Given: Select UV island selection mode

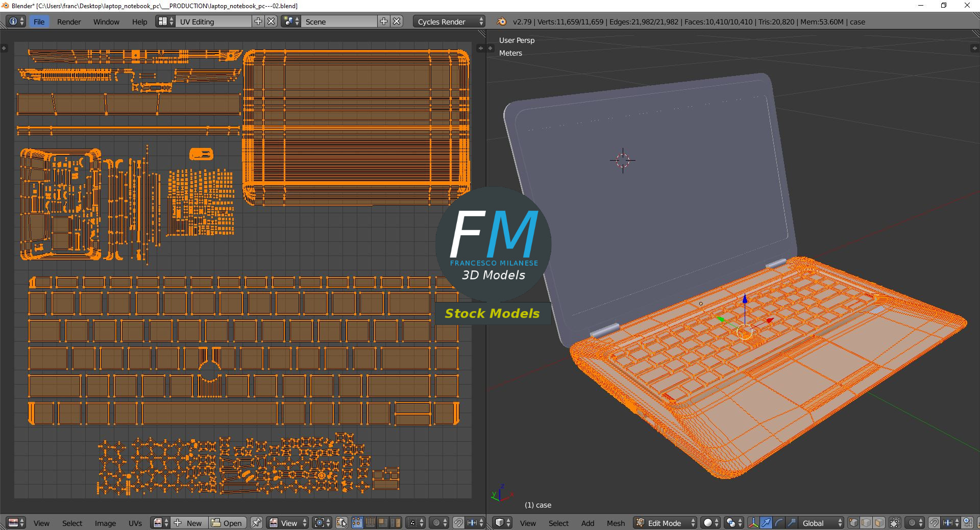Looking at the screenshot, I should 396,523.
